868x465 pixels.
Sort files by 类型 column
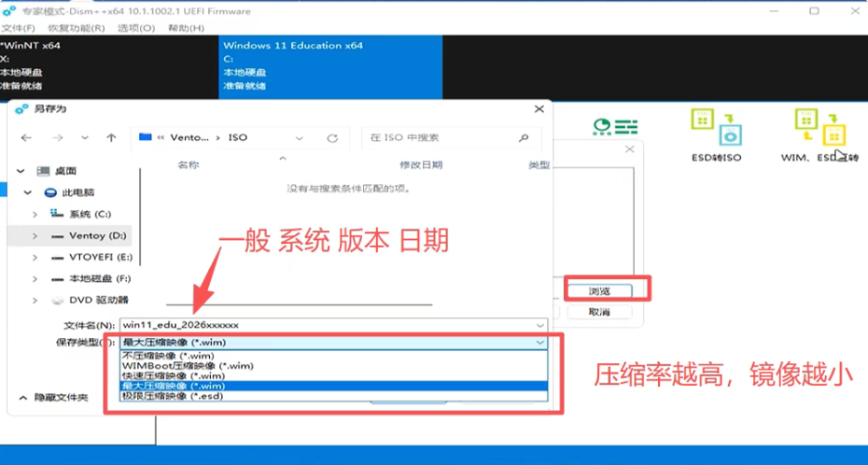click(539, 165)
